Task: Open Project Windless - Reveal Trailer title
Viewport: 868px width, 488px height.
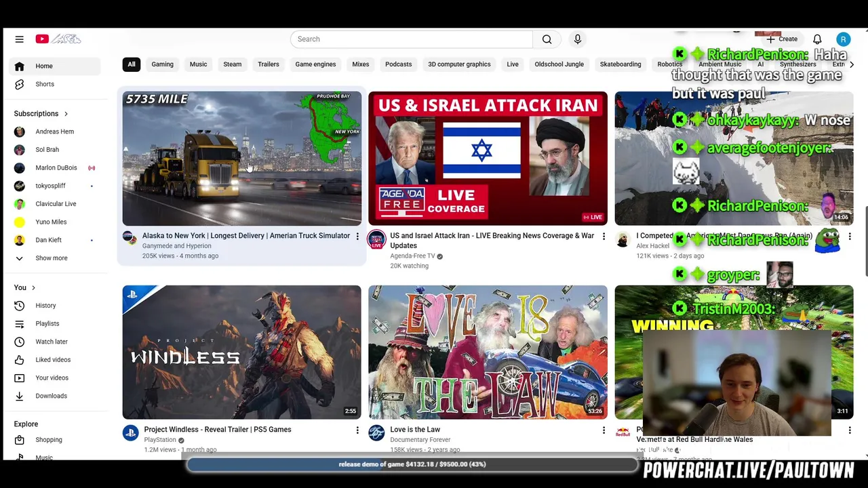Action: [218, 430]
